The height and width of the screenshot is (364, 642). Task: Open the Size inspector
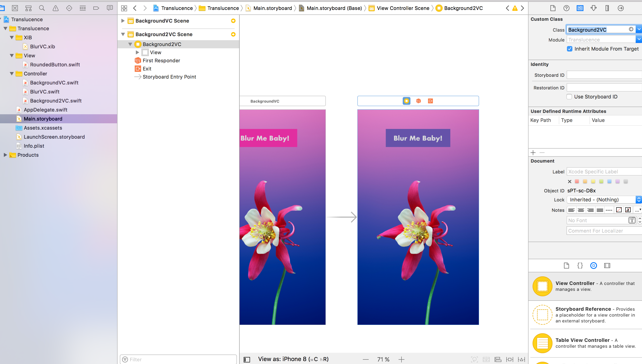[607, 8]
